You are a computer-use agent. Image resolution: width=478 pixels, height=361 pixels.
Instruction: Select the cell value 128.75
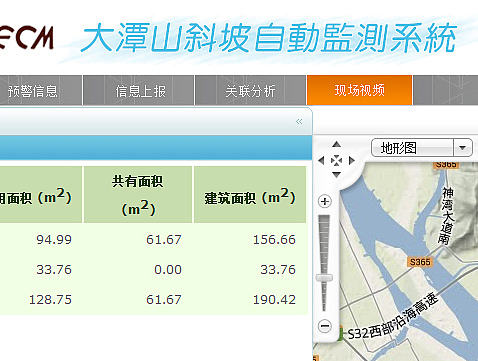(50, 299)
